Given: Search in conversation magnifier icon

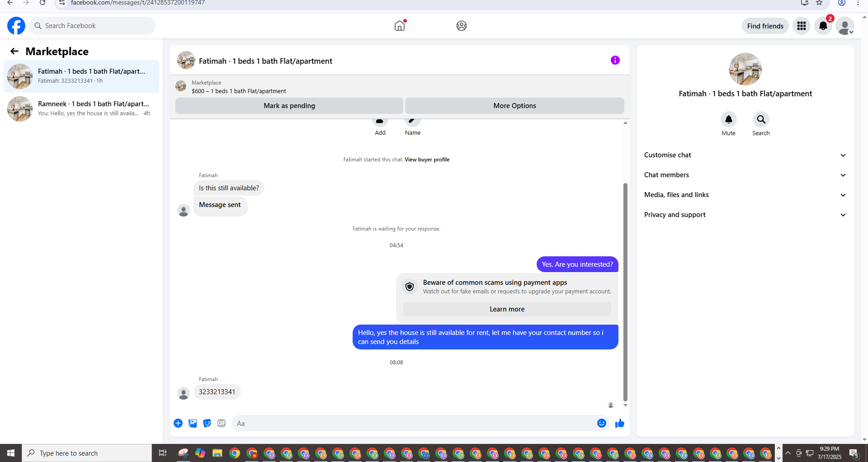Looking at the screenshot, I should pyautogui.click(x=761, y=119).
